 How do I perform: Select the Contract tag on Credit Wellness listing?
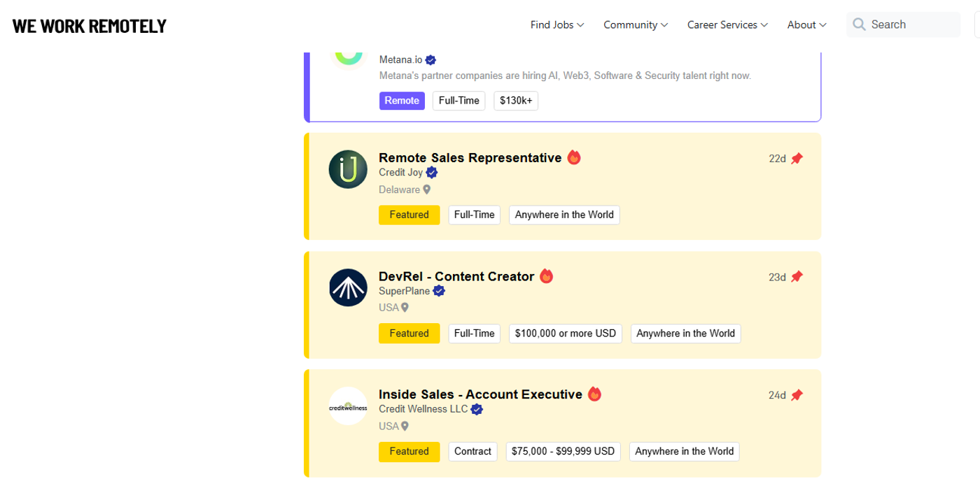tap(472, 452)
